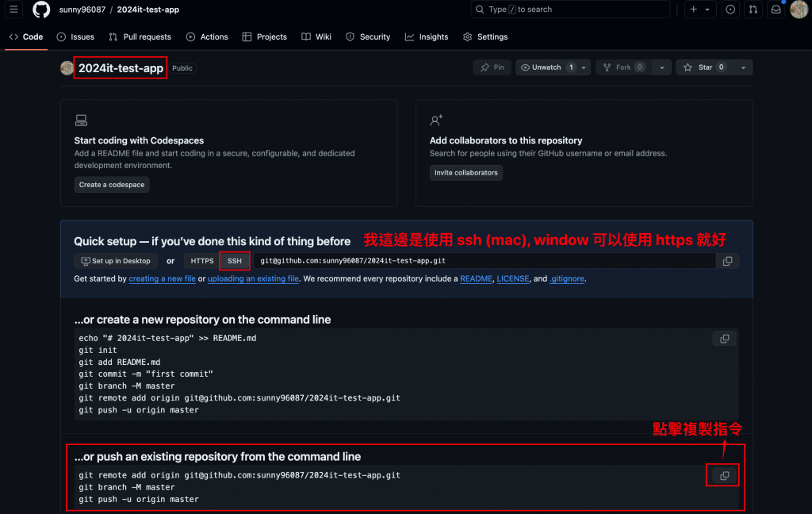Go to sunny96087 owner profile link

coord(82,10)
